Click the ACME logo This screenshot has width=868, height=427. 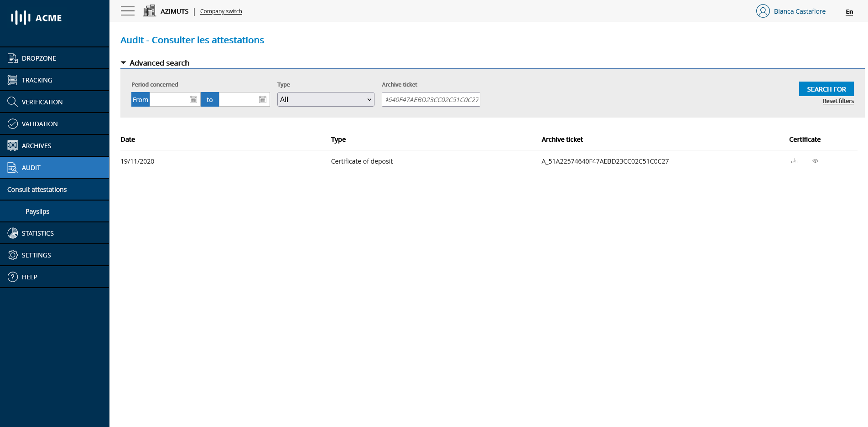(x=36, y=18)
